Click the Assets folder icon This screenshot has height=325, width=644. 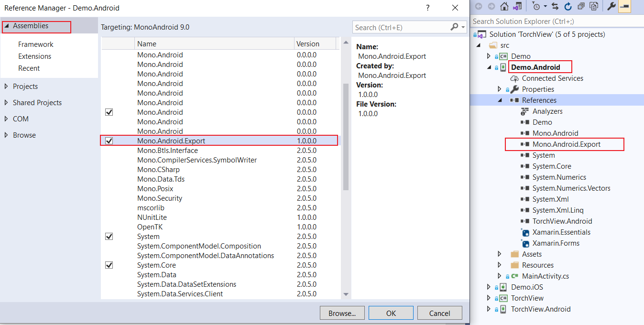(x=514, y=254)
